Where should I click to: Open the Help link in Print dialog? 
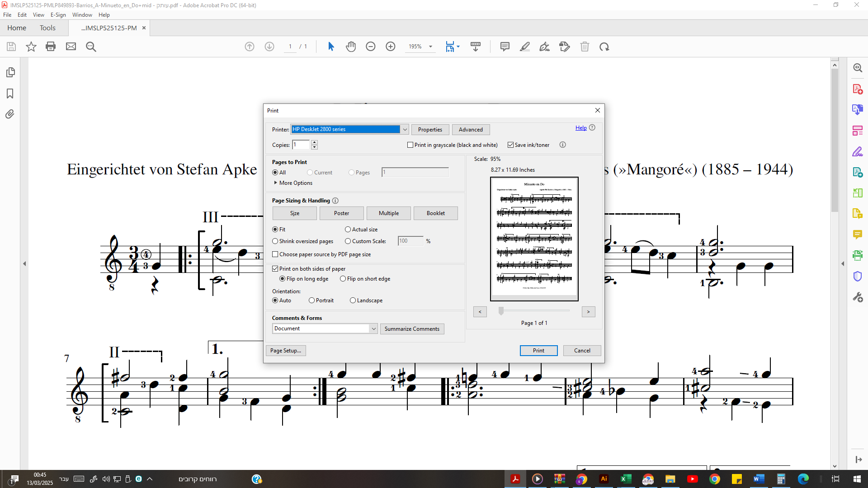coord(581,128)
